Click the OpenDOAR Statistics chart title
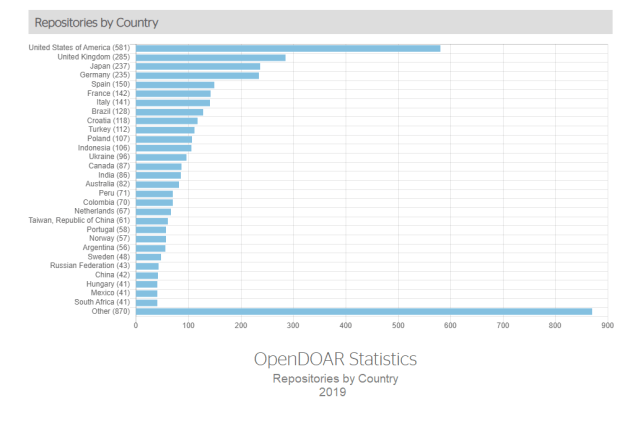The height and width of the screenshot is (429, 625). 335,359
